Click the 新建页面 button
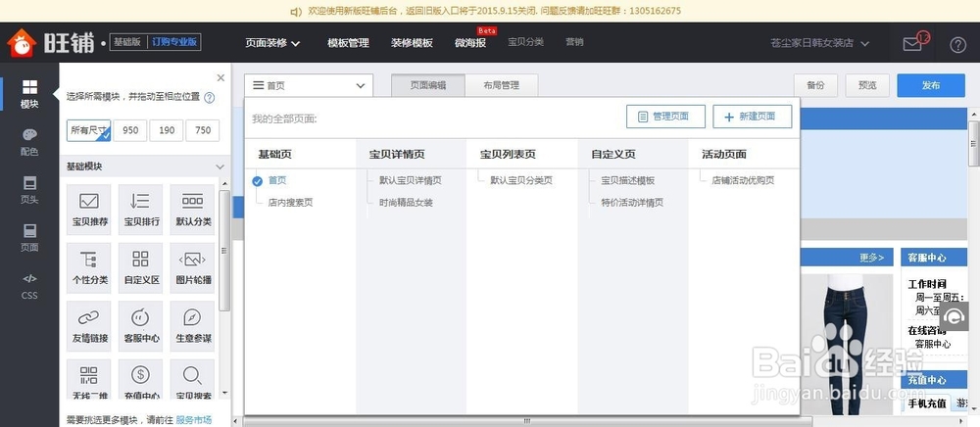This screenshot has width=980, height=427. tap(753, 117)
